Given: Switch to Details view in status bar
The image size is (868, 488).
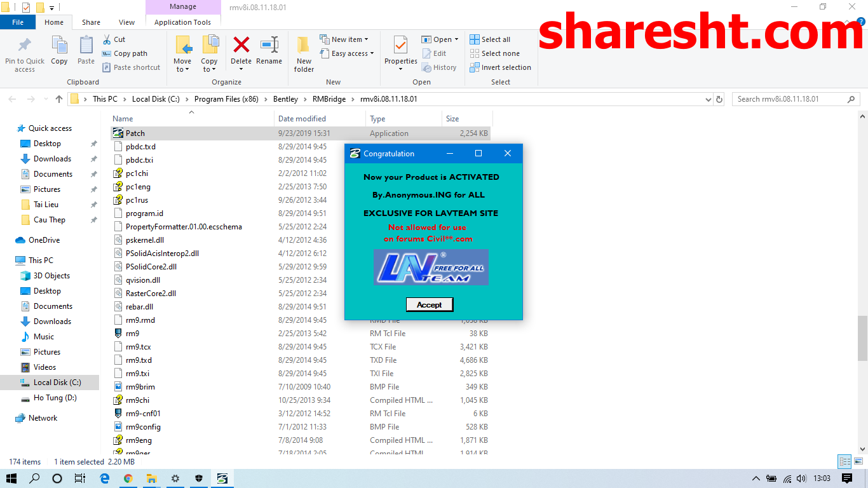Looking at the screenshot, I should coord(844,462).
